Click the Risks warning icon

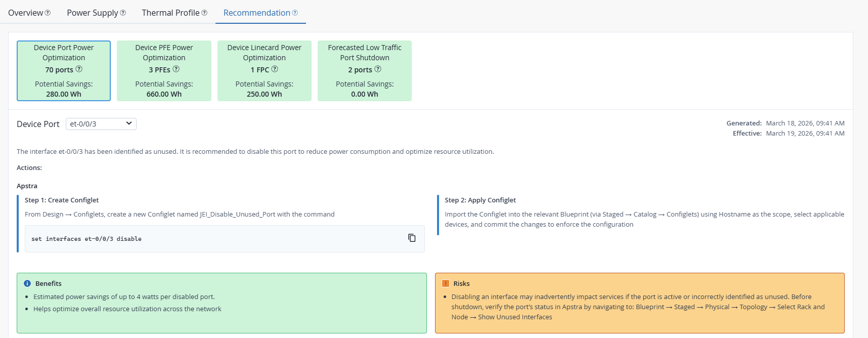pyautogui.click(x=446, y=283)
